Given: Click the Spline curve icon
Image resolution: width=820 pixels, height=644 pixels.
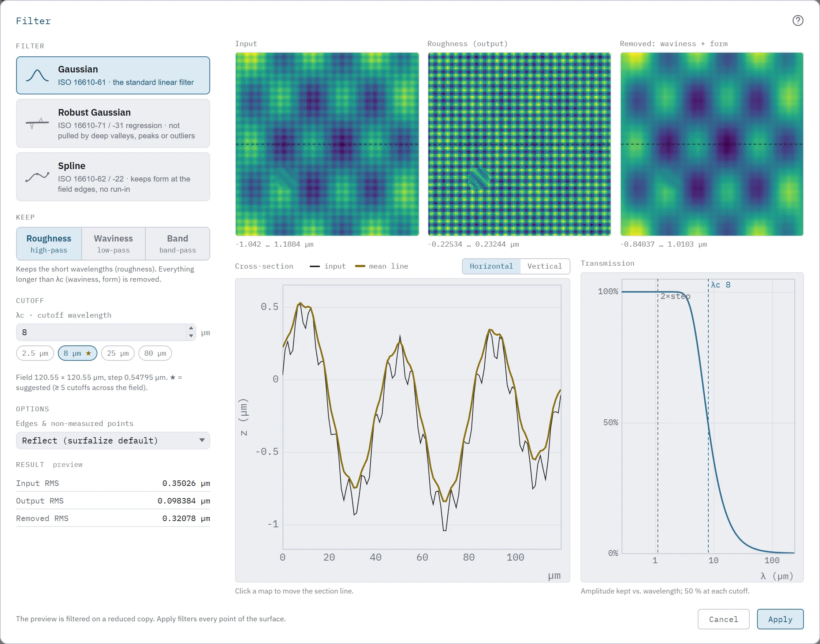Looking at the screenshot, I should click(37, 176).
